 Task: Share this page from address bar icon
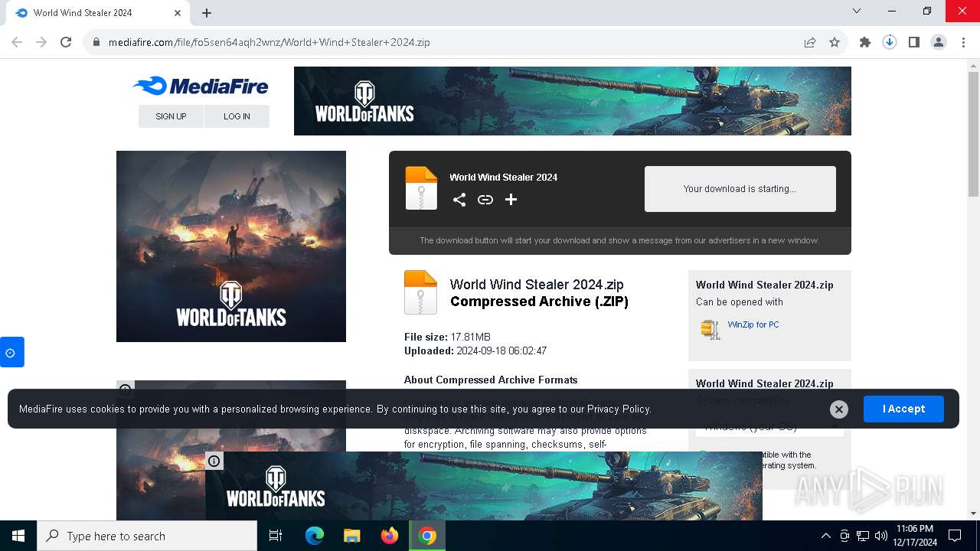click(x=810, y=42)
